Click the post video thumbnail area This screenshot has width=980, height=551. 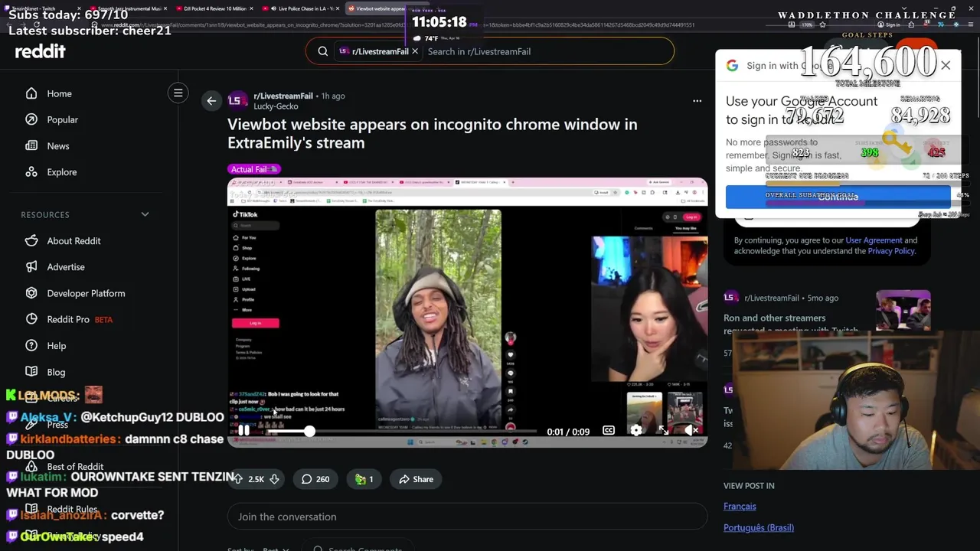tap(467, 312)
